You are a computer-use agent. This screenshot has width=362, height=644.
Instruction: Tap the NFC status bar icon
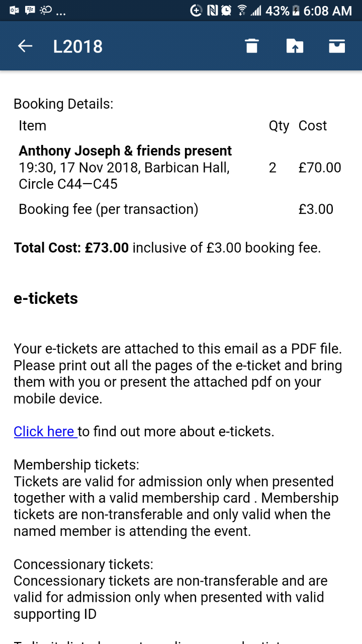[x=212, y=10]
